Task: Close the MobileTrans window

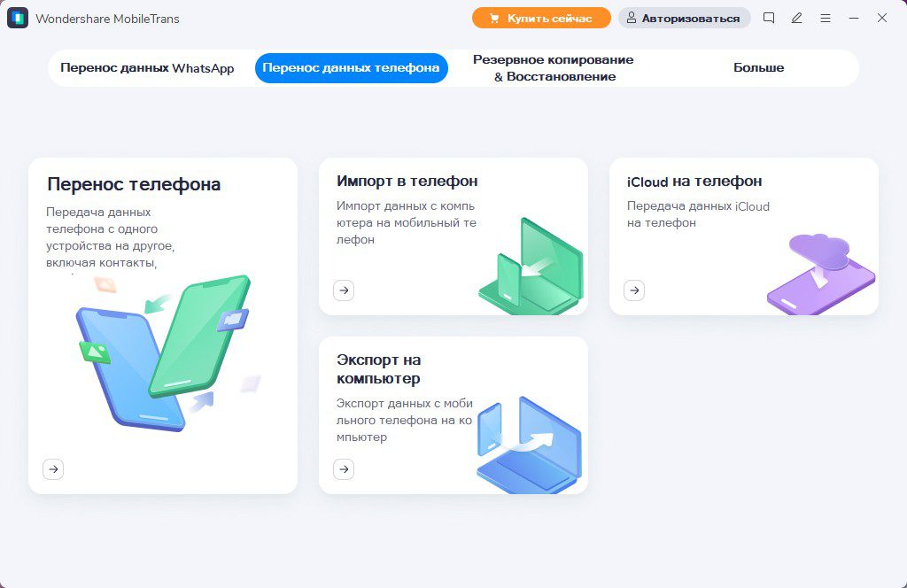Action: point(882,18)
